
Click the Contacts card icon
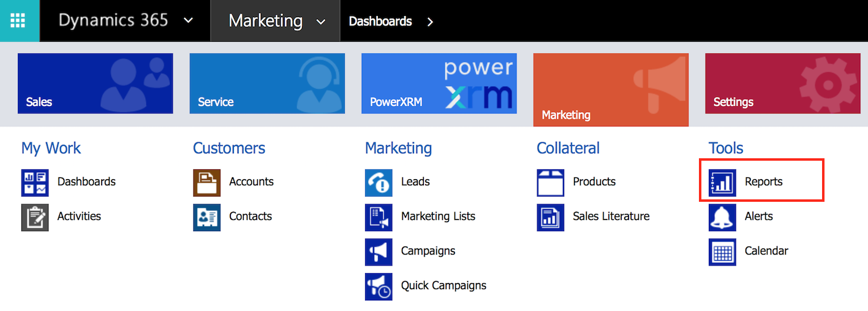pos(206,217)
